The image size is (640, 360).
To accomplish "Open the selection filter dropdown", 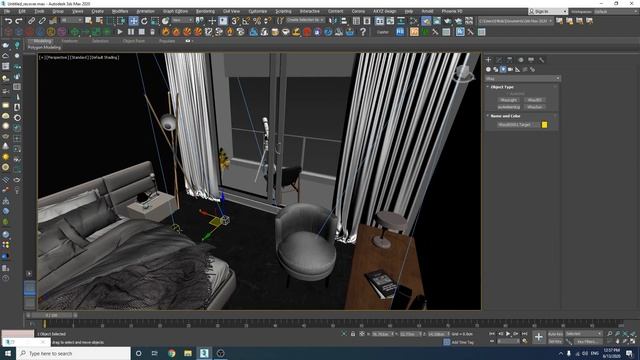I will click(x=71, y=20).
